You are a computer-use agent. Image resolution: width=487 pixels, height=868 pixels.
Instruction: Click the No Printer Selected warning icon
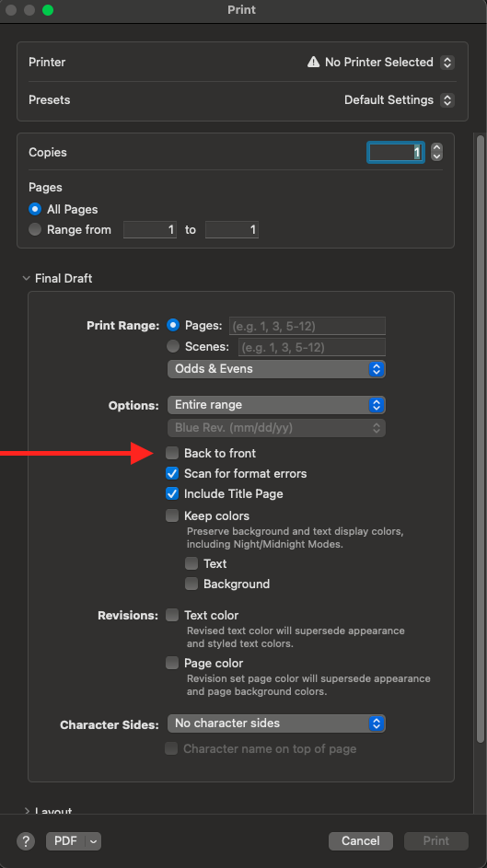pos(313,62)
